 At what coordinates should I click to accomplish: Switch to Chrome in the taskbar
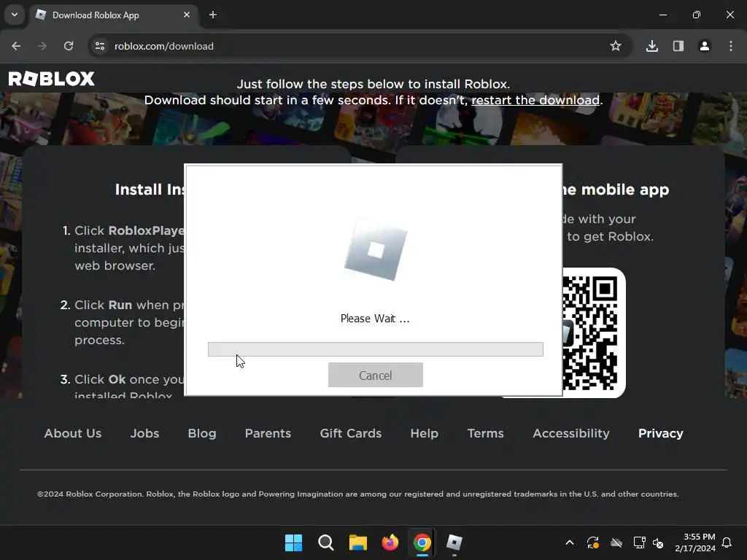[422, 542]
